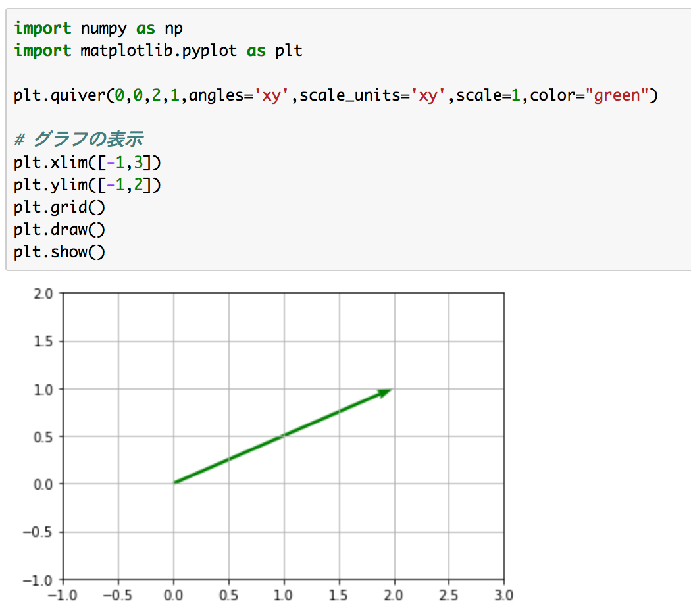Click the グラフの表示 comment line
The height and width of the screenshot is (616, 691).
tap(79, 140)
